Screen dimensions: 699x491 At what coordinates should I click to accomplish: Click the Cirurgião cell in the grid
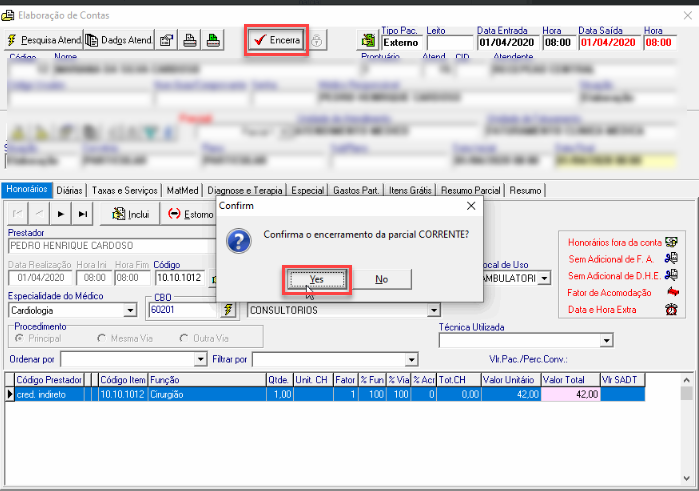click(x=207, y=394)
